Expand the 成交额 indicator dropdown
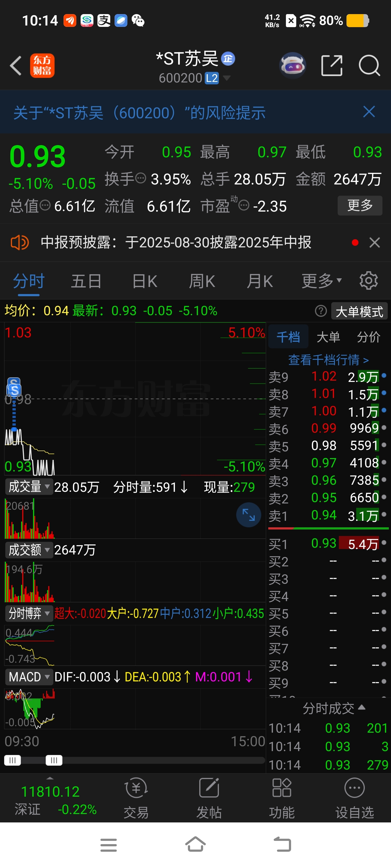 click(x=29, y=550)
